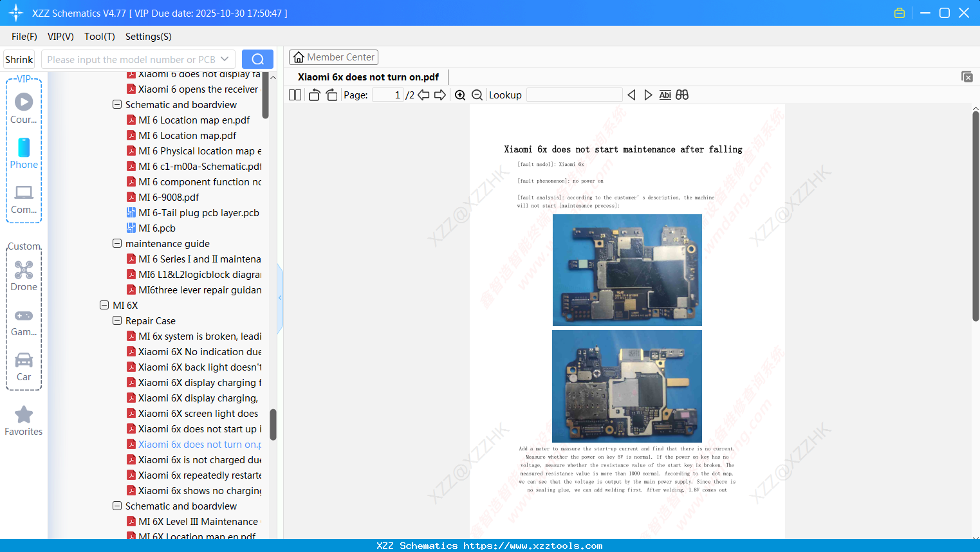Open the xzztools.com link in status bar

533,546
